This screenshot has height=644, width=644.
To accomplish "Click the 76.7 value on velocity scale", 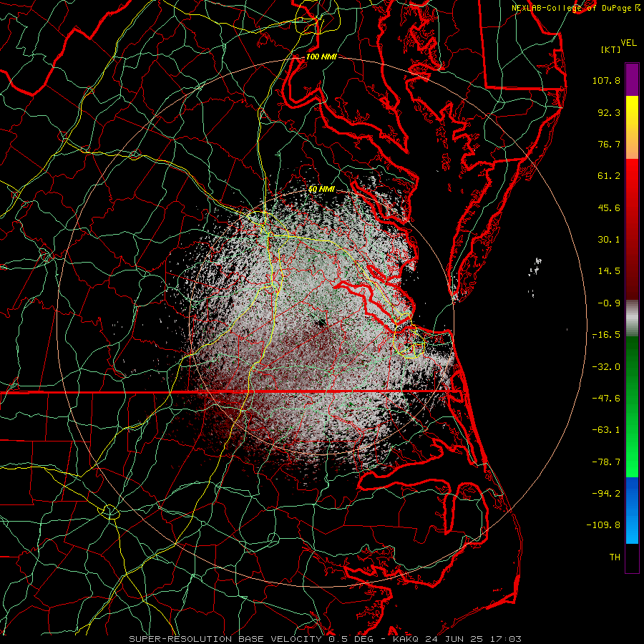I will coord(609,144).
